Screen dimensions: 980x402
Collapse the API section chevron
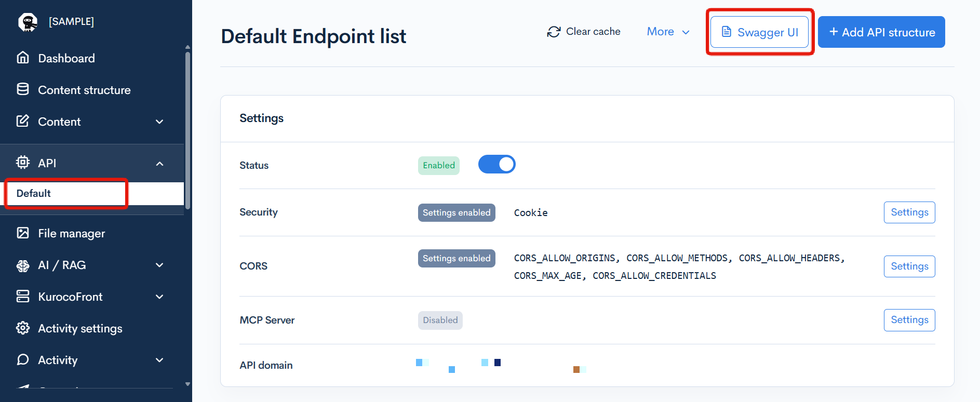pyautogui.click(x=160, y=164)
